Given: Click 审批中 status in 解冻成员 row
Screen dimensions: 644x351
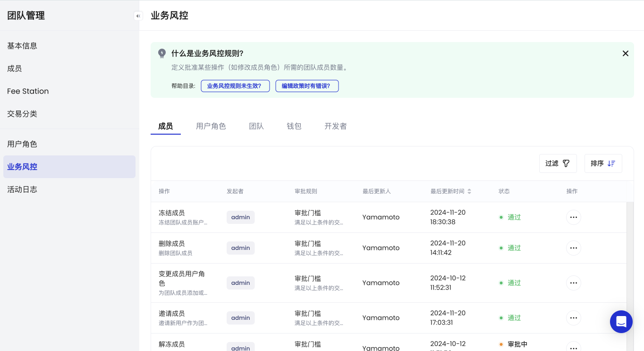Looking at the screenshot, I should pos(517,344).
